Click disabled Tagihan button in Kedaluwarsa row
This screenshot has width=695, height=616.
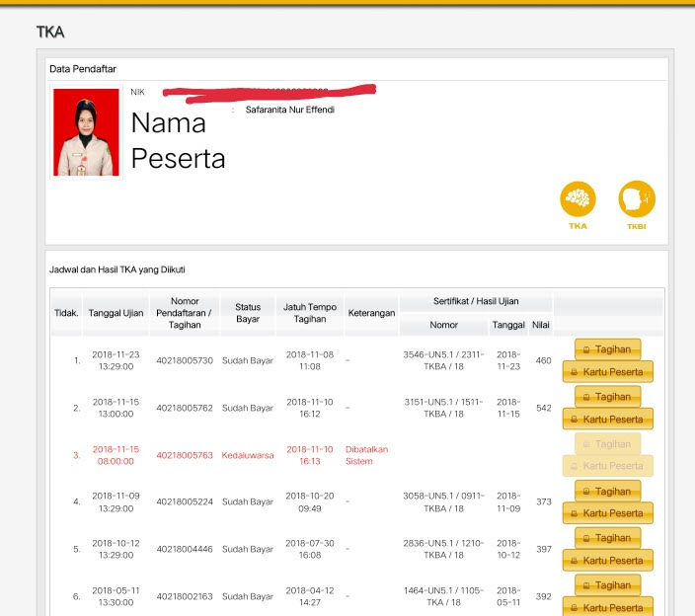608,444
